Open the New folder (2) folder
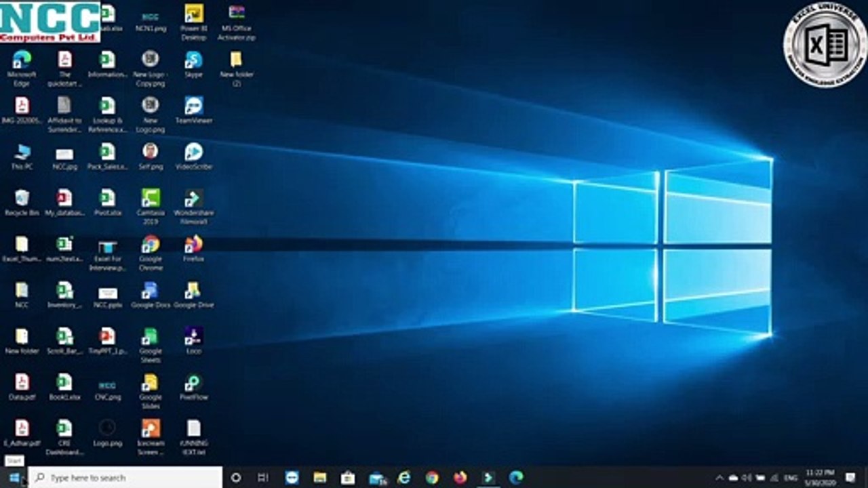 [x=236, y=68]
